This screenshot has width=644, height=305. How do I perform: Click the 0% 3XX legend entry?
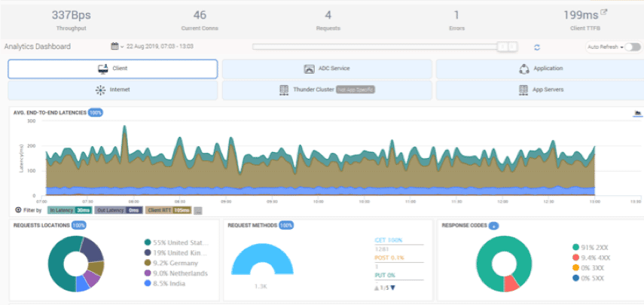tap(589, 268)
